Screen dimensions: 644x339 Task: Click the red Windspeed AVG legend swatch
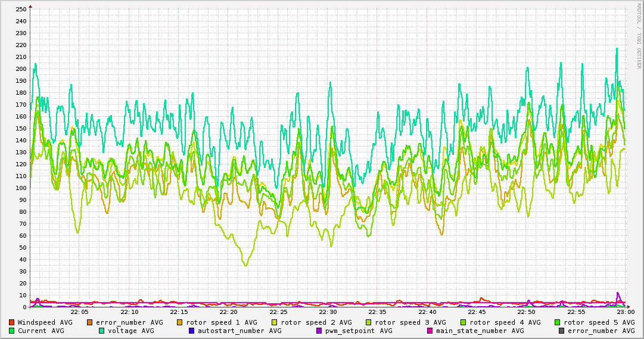[12, 322]
